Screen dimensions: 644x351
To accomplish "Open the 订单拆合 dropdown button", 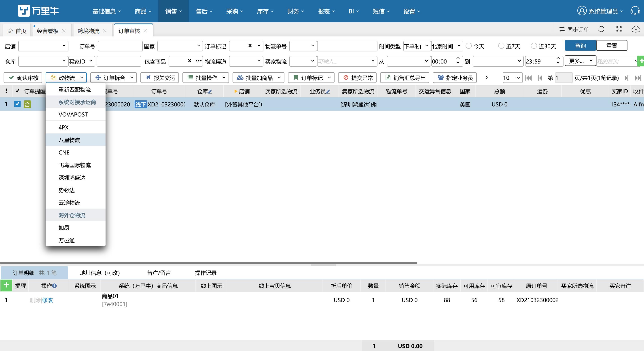I will (x=114, y=78).
